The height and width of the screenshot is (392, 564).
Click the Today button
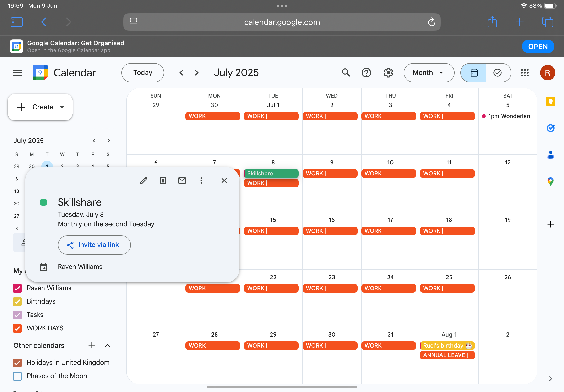click(143, 73)
